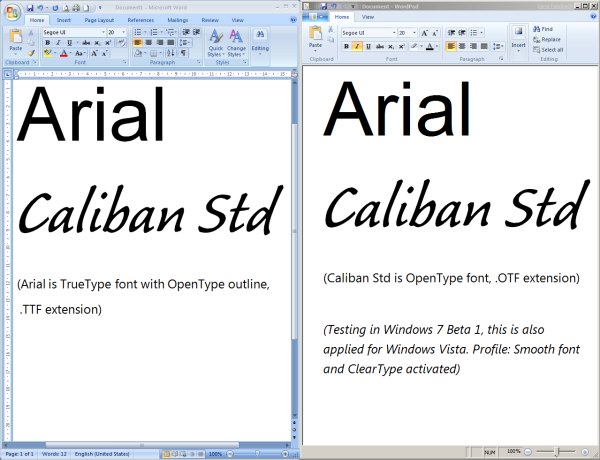This screenshot has height=460, width=600.
Task: Toggle Italic formatting in WordPad
Action: 357,46
